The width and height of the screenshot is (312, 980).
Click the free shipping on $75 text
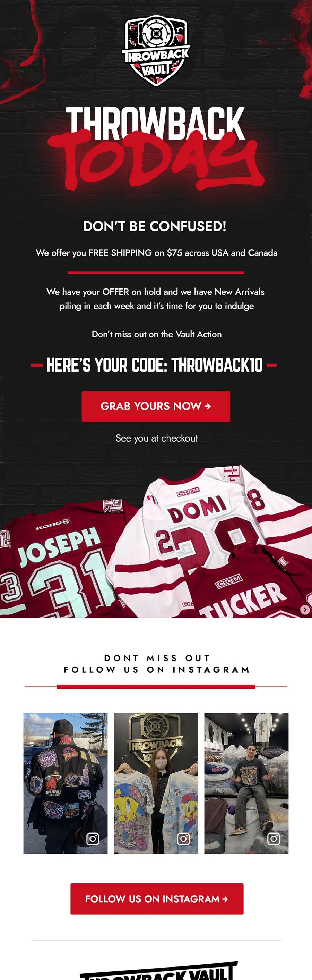(x=157, y=253)
